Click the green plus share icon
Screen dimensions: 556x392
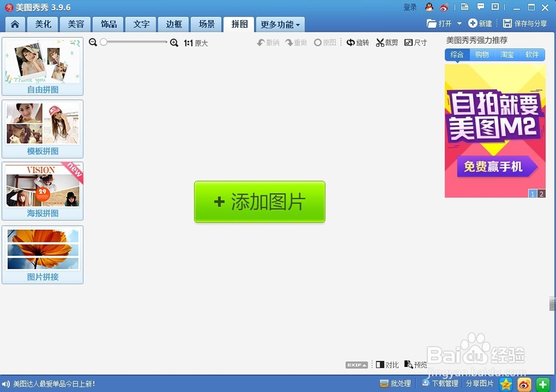(x=543, y=384)
